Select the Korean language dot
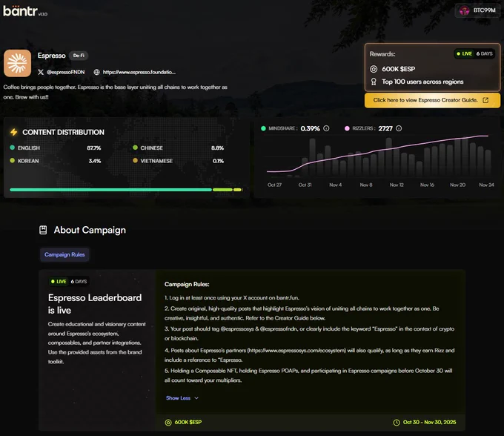 tap(12, 160)
